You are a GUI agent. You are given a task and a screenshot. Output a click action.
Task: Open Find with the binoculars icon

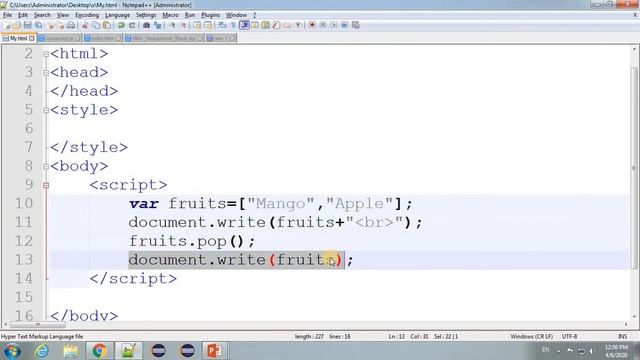(x=147, y=25)
